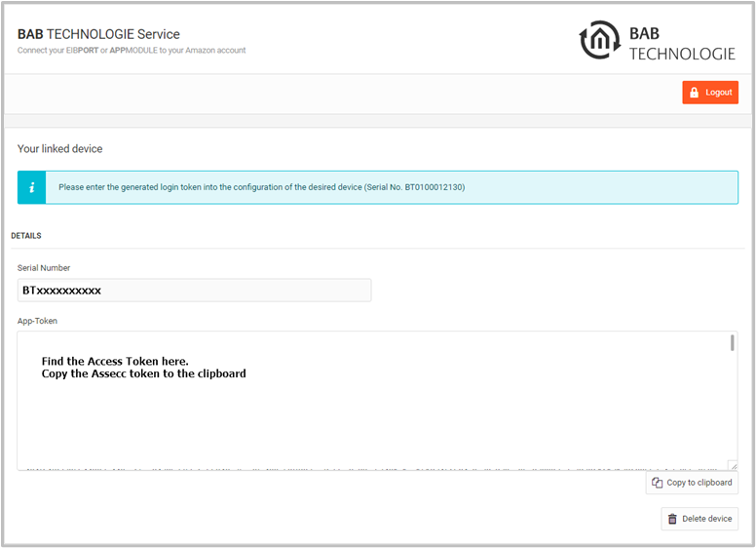Viewport: 756px width, 548px height.
Task: Click the 'Your linked device' heading
Action: [59, 149]
